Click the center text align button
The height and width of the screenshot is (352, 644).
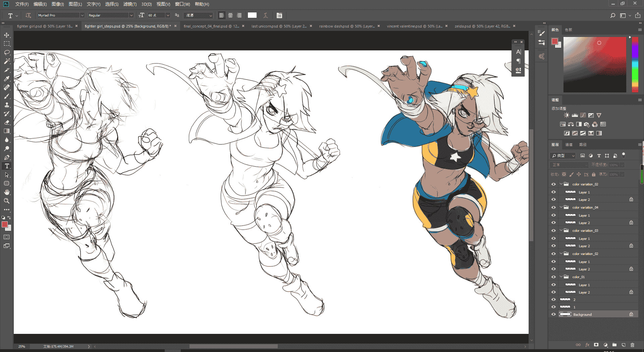(x=230, y=15)
